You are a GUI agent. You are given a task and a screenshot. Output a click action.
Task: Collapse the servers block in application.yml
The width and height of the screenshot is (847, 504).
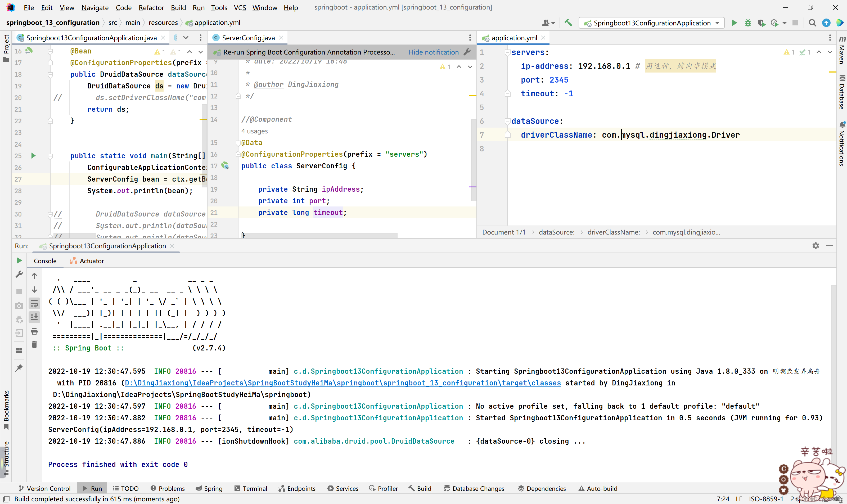pyautogui.click(x=507, y=52)
